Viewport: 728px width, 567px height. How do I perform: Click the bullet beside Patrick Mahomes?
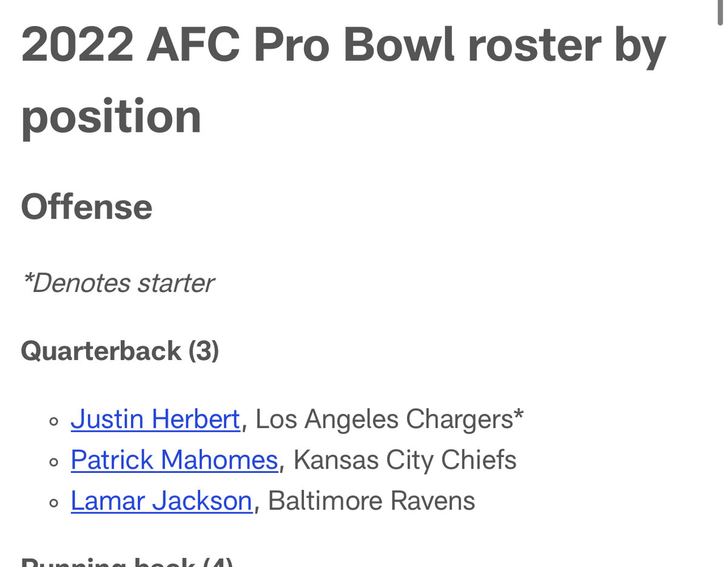pos(54,462)
